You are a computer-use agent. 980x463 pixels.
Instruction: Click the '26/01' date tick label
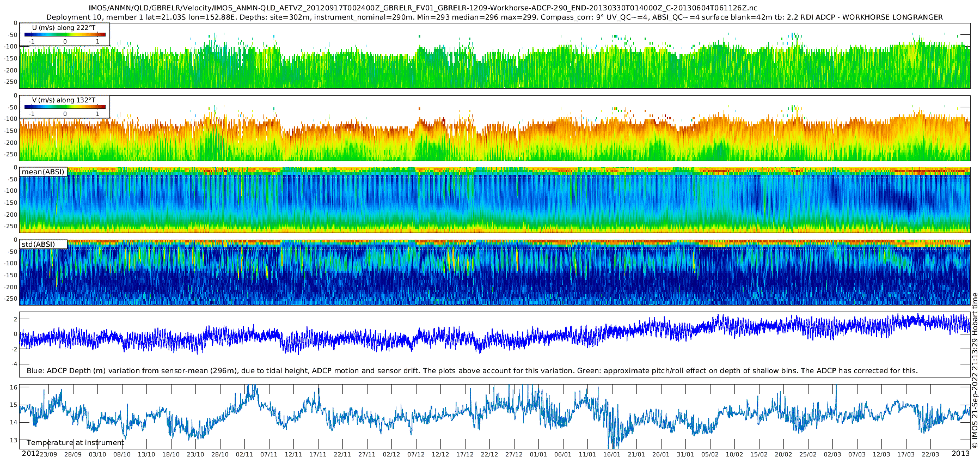(x=661, y=454)
